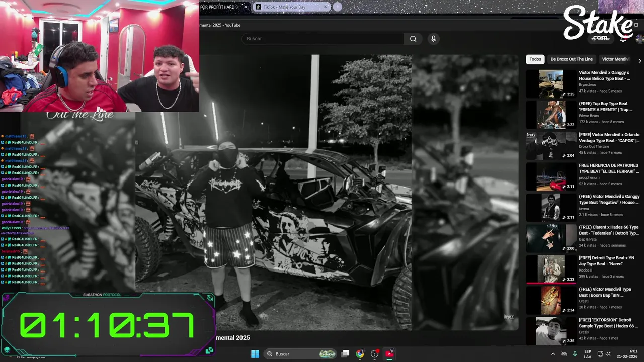Click the YouTube search magnifier button
The width and height of the screenshot is (644, 362).
[x=413, y=39]
